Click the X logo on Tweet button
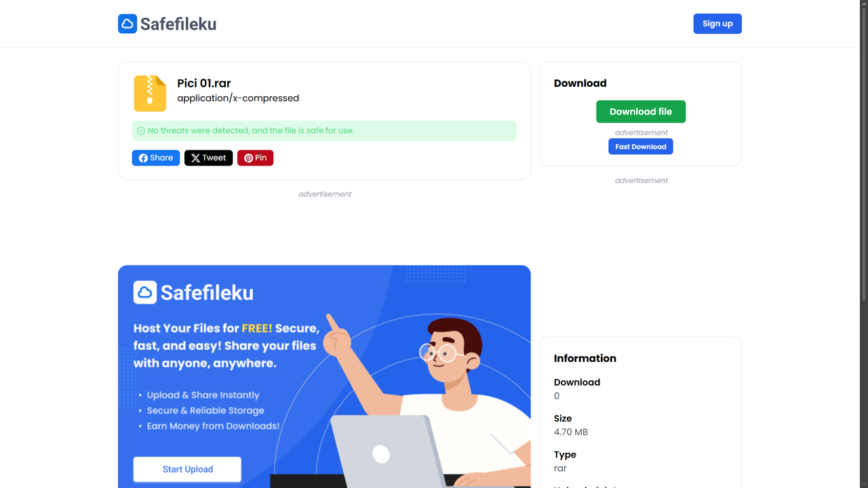This screenshot has width=868, height=488. tap(195, 158)
